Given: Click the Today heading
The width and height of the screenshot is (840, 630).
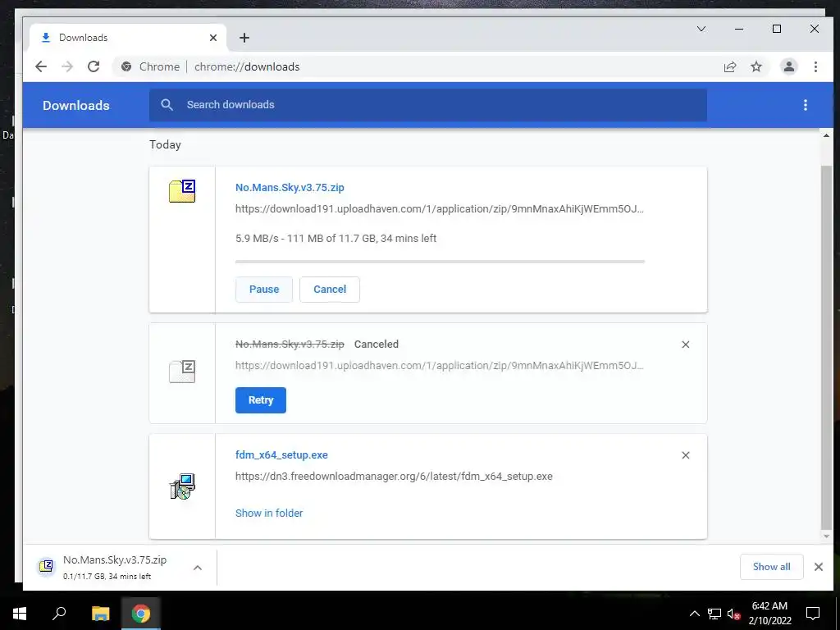Looking at the screenshot, I should 165,144.
